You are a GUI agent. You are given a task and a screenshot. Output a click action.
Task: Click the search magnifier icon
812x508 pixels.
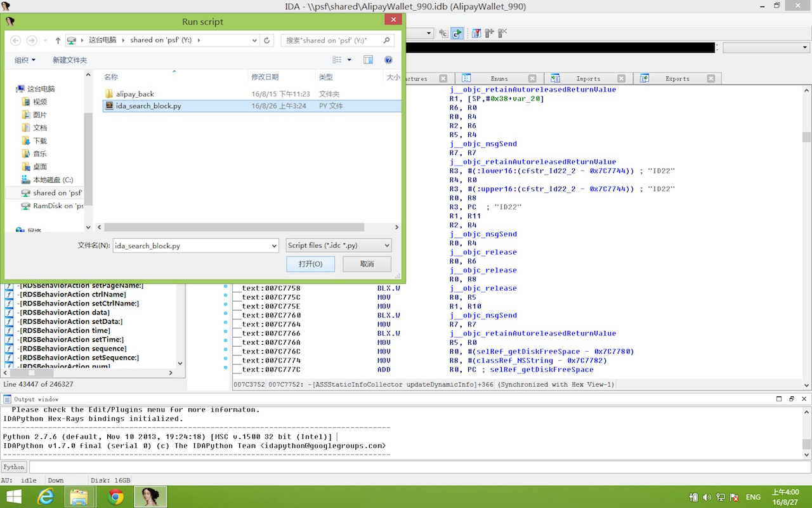(386, 40)
